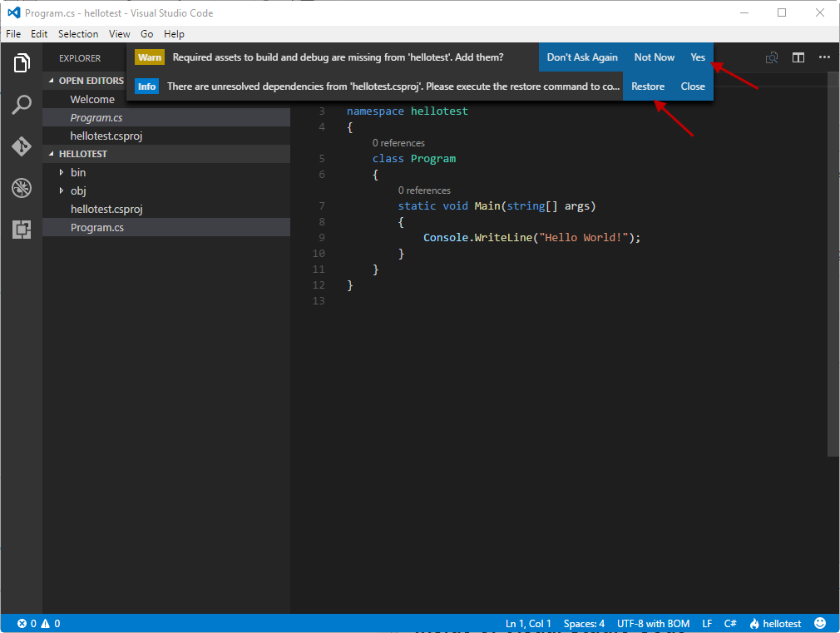Click the Split Editor icon
Screen dimensions: 840x633
point(798,57)
